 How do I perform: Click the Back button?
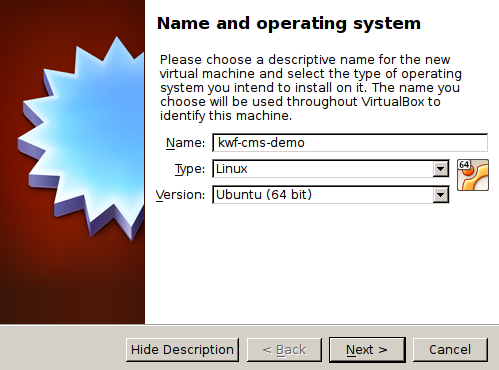coord(284,350)
